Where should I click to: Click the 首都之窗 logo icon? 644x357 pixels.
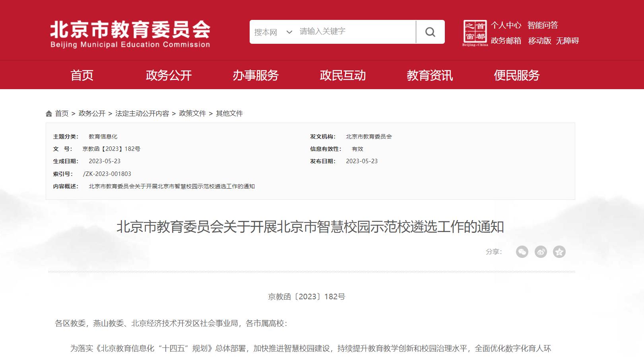tap(475, 33)
